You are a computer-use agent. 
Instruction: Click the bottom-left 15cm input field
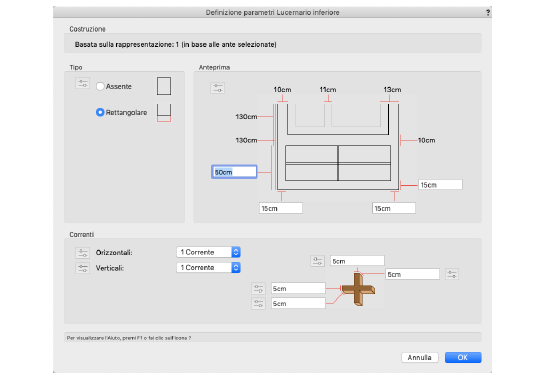pos(281,208)
